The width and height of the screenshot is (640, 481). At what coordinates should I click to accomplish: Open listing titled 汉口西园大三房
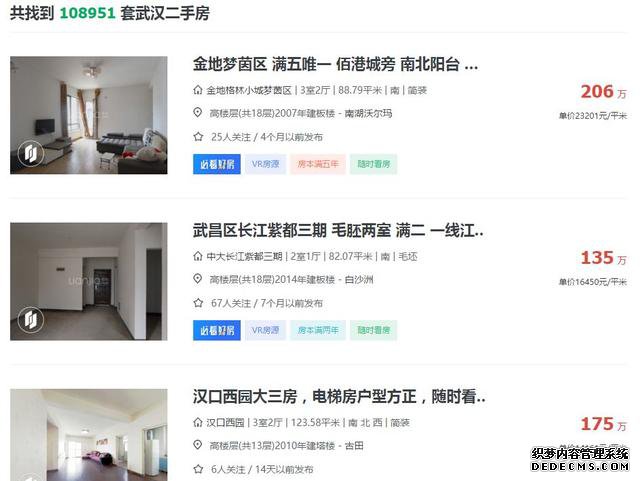coord(339,396)
